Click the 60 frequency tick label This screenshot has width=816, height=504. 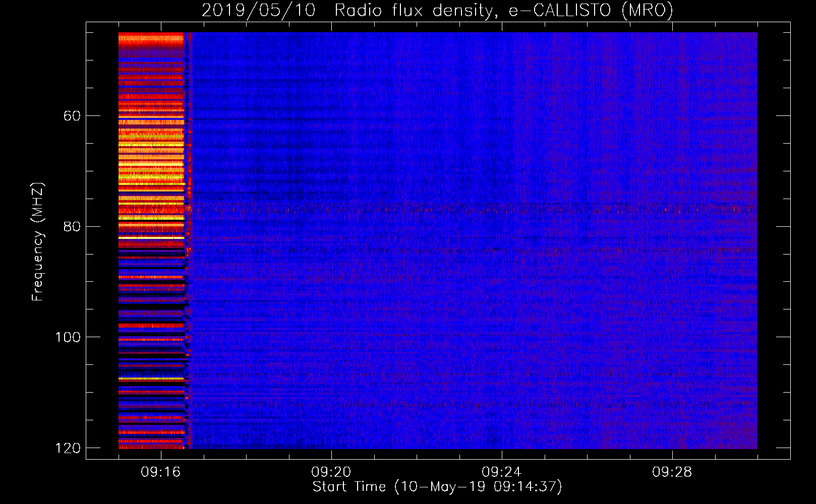pos(72,116)
